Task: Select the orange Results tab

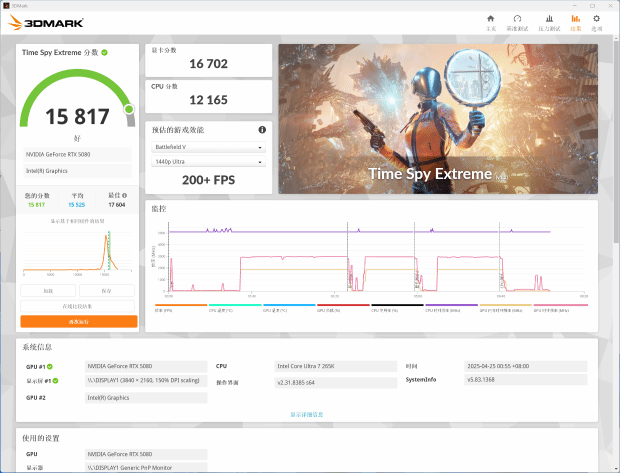Action: [576, 23]
